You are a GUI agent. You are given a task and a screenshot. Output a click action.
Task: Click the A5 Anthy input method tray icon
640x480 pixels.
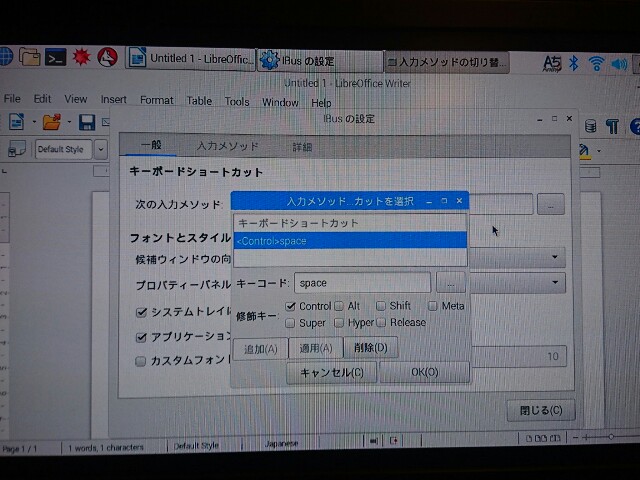point(552,64)
